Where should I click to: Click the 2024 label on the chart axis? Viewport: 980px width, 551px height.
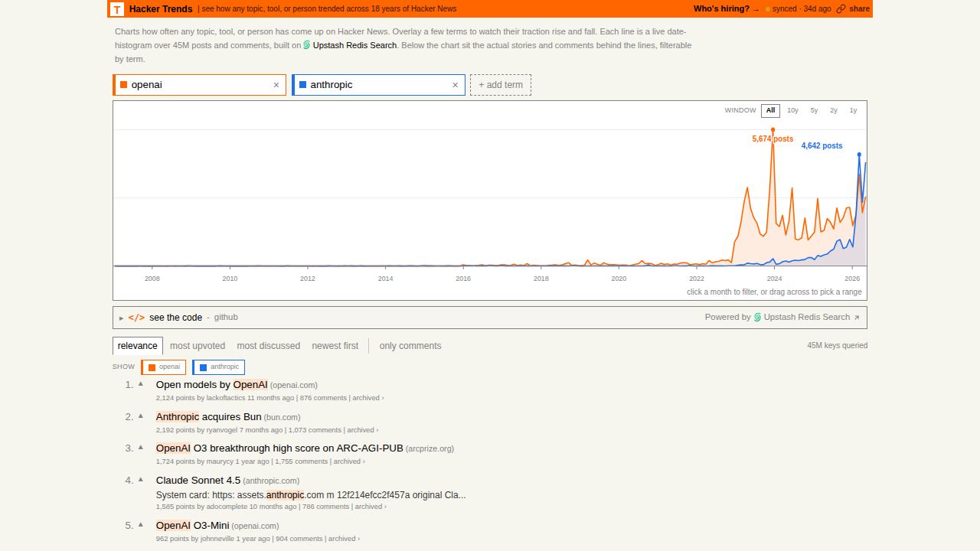774,279
